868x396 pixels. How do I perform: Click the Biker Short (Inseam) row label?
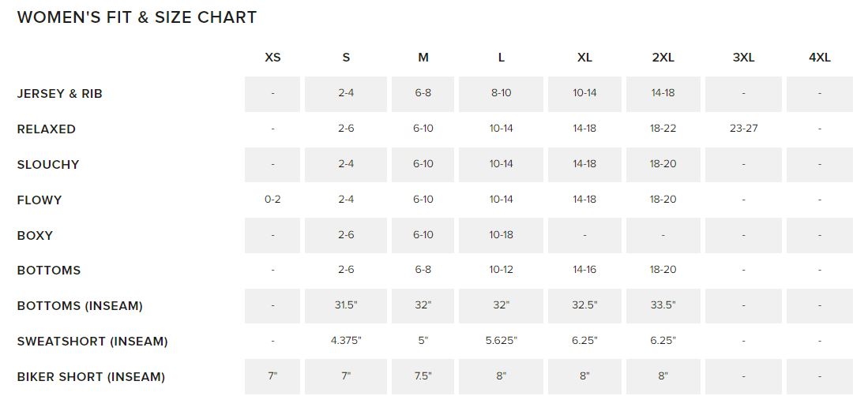tap(91, 376)
